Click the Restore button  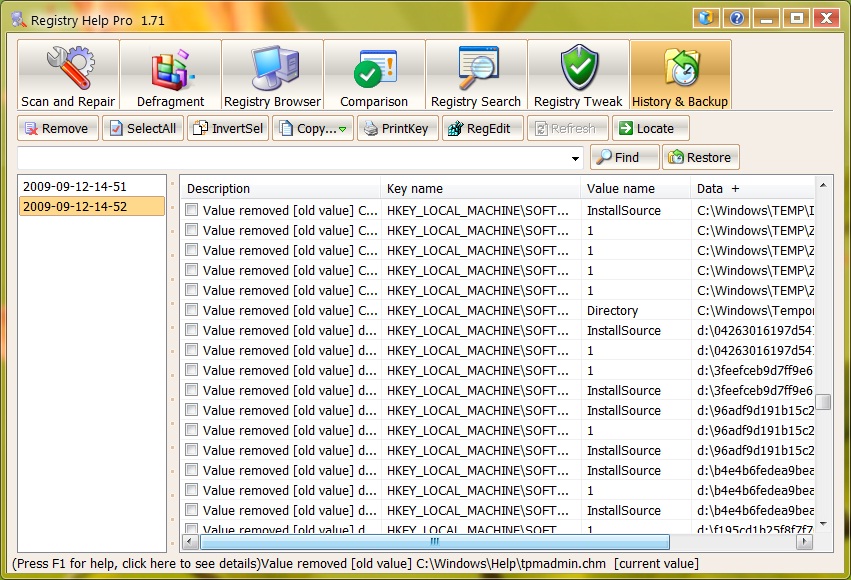(700, 157)
